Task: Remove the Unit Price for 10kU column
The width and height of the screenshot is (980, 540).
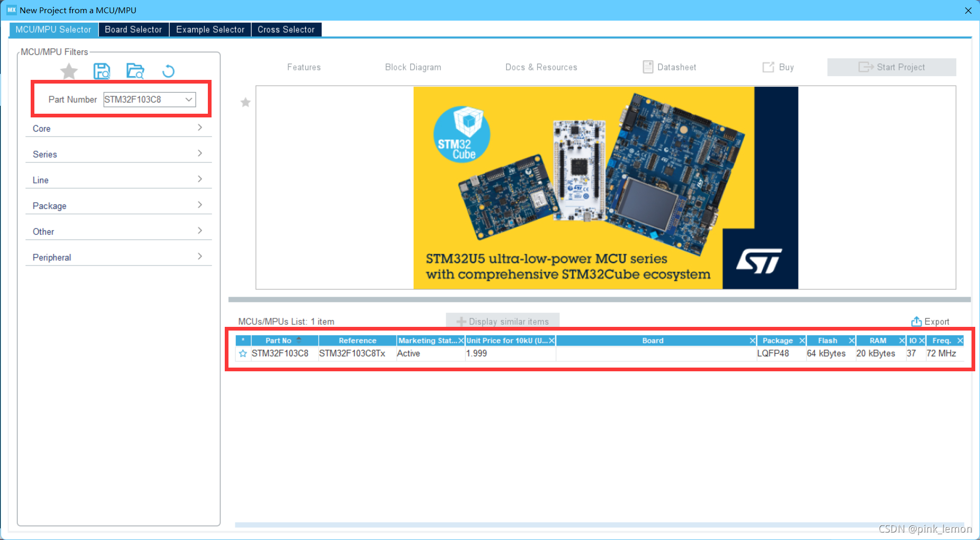Action: [x=552, y=341]
